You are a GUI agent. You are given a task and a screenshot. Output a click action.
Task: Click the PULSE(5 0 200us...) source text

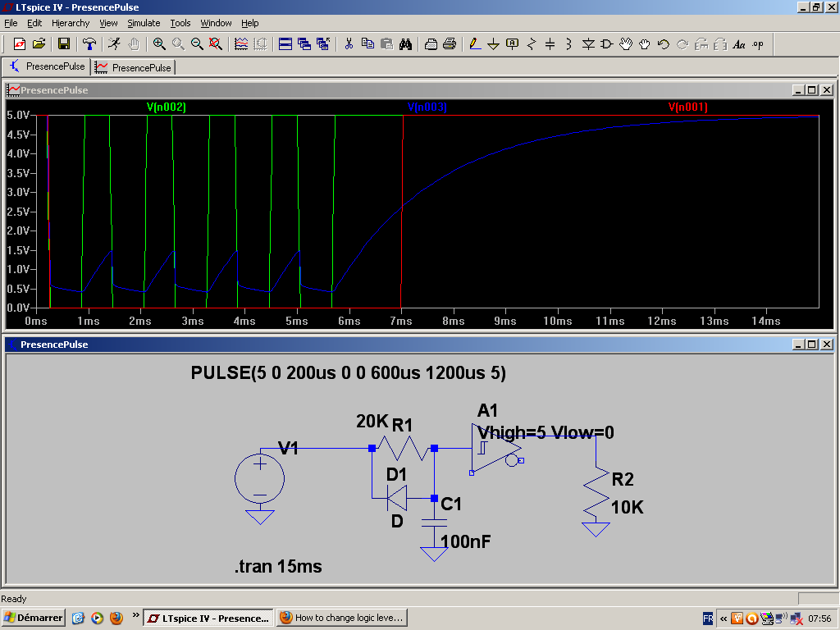click(x=348, y=373)
